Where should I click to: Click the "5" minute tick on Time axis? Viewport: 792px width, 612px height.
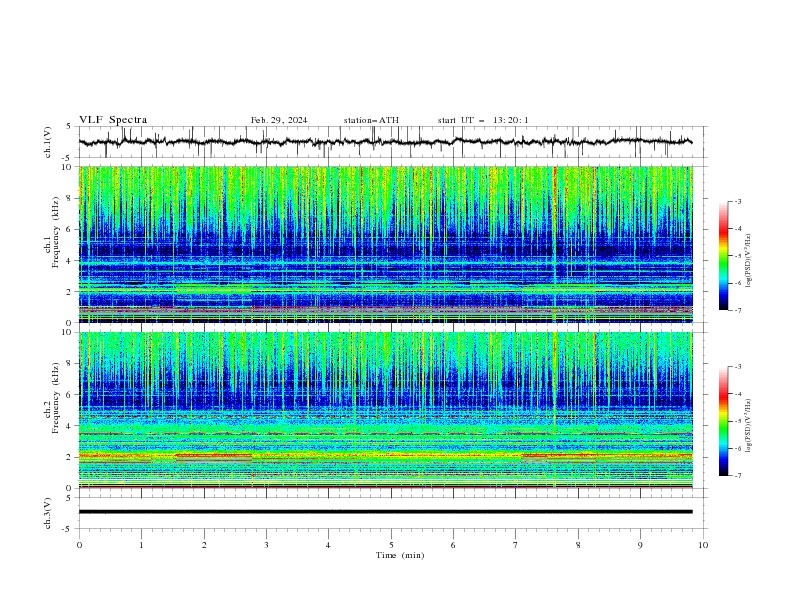pos(391,545)
